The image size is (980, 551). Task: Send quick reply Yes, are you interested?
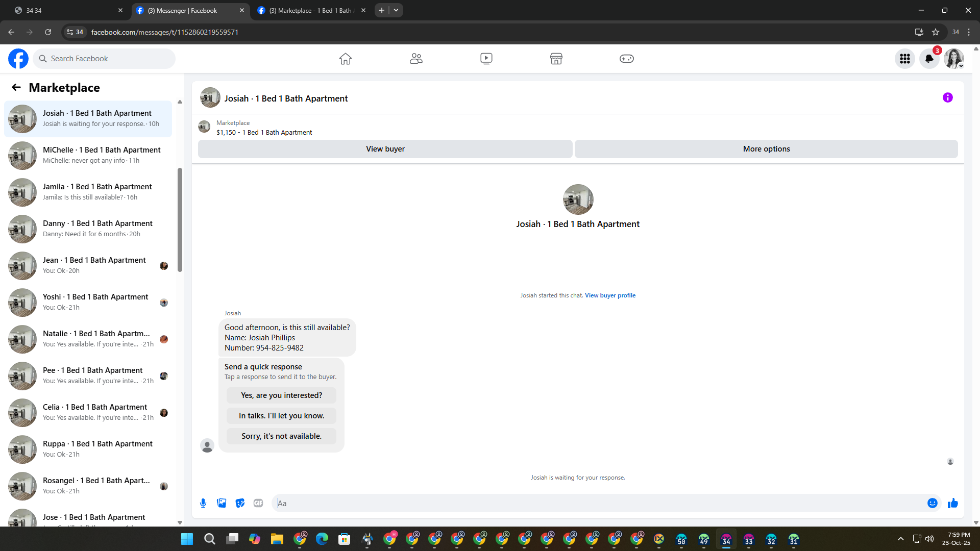point(281,395)
